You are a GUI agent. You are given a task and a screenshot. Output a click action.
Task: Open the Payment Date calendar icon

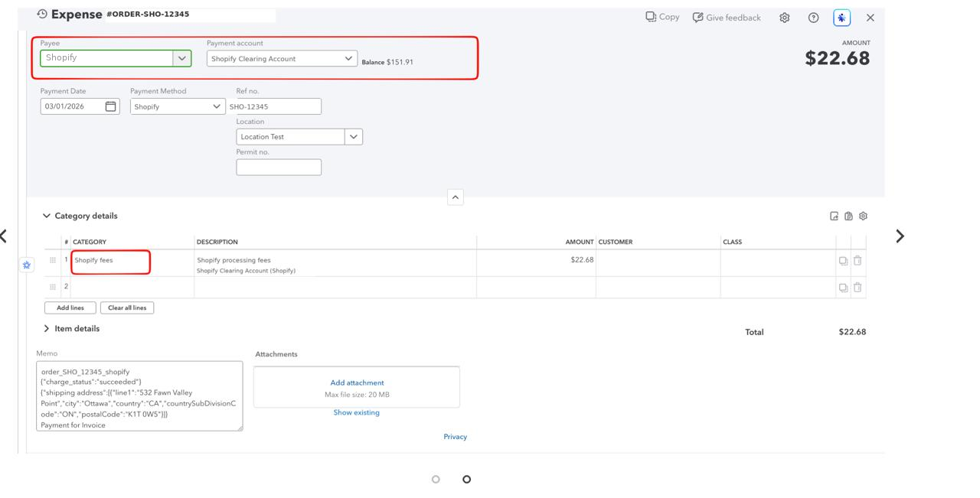coord(111,106)
